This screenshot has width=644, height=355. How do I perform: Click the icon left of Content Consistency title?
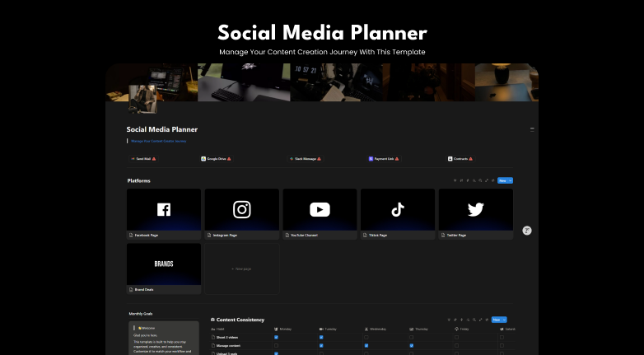pyautogui.click(x=212, y=320)
